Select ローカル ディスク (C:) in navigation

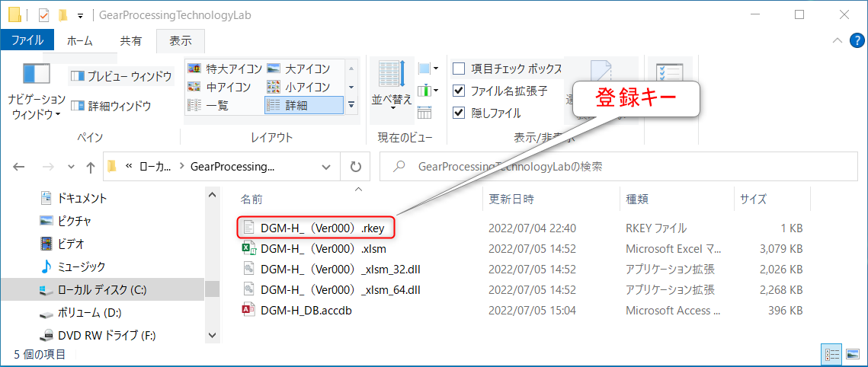pos(102,289)
